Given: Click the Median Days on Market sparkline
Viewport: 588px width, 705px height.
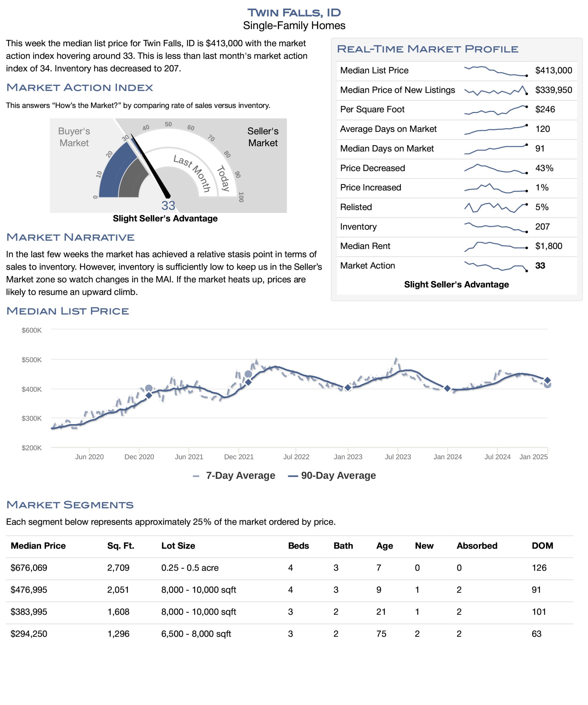Looking at the screenshot, I should click(496, 149).
